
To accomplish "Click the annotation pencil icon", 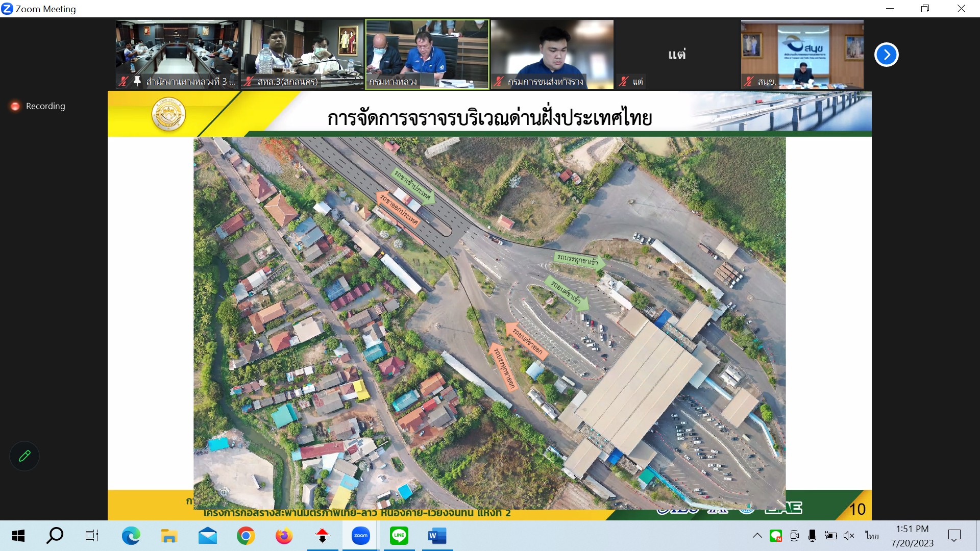I will (x=24, y=456).
